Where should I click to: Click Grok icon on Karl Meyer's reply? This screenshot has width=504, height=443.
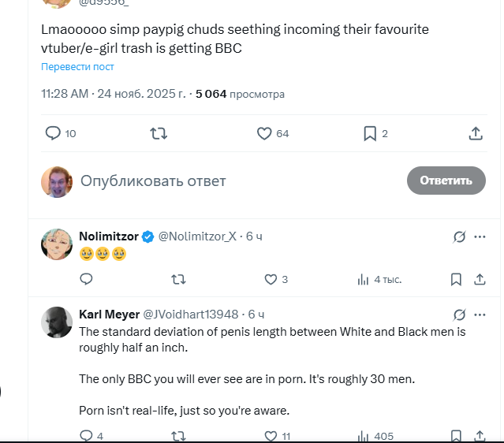pos(458,314)
